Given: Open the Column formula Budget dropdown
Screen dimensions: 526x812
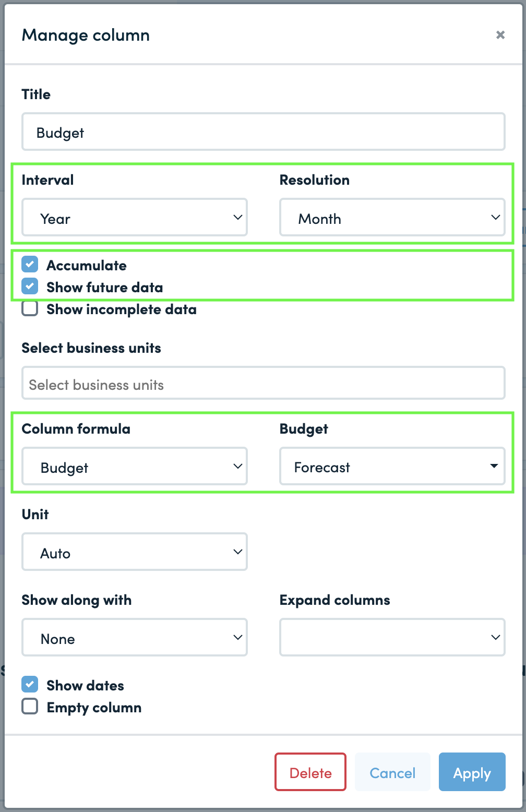Looking at the screenshot, I should point(135,466).
